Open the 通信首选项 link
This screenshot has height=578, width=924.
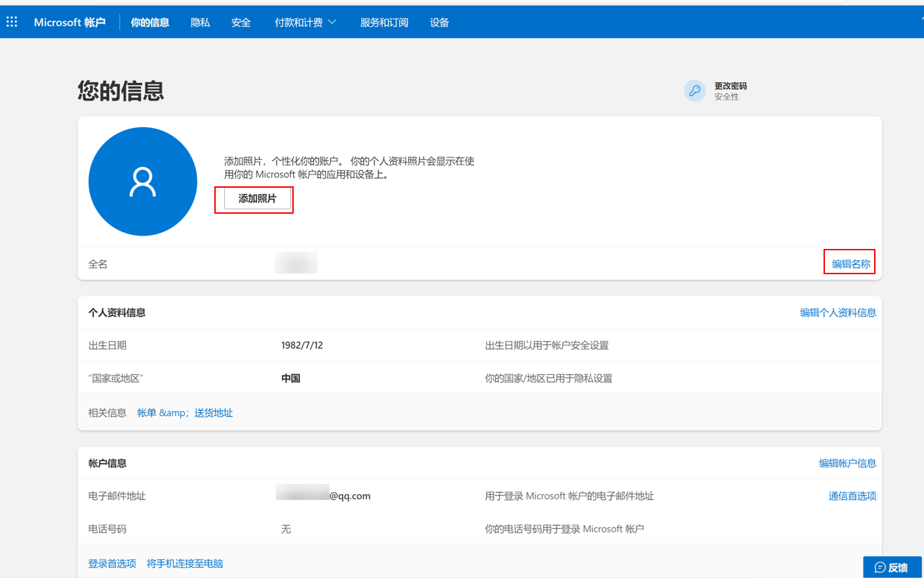pos(852,496)
